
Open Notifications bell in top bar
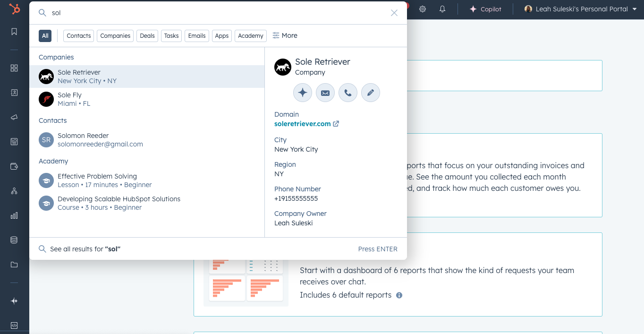[442, 9]
